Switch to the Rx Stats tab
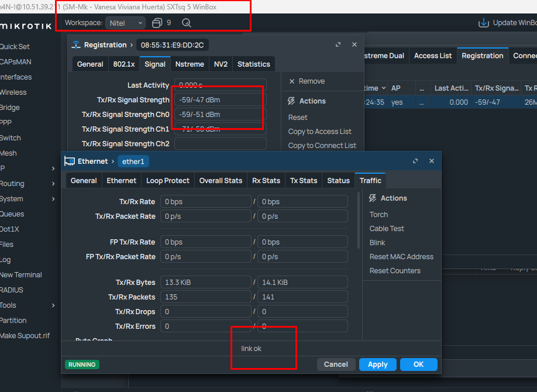The image size is (537, 392). (266, 181)
